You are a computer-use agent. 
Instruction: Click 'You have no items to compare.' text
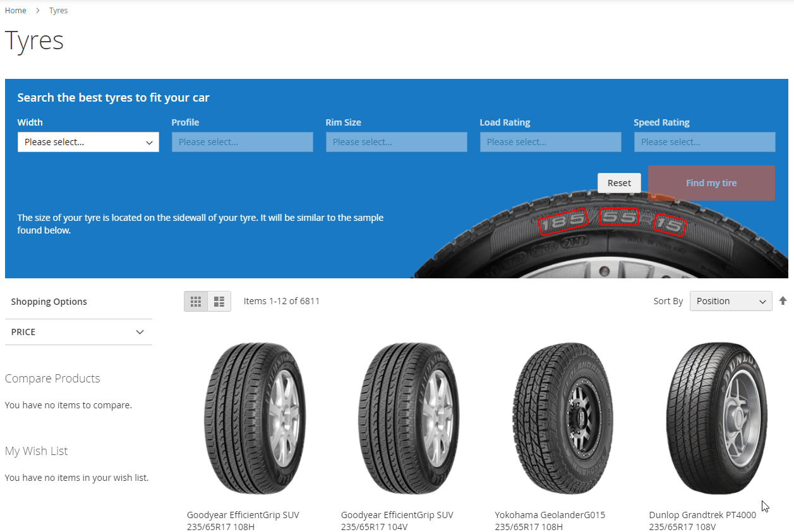68,405
